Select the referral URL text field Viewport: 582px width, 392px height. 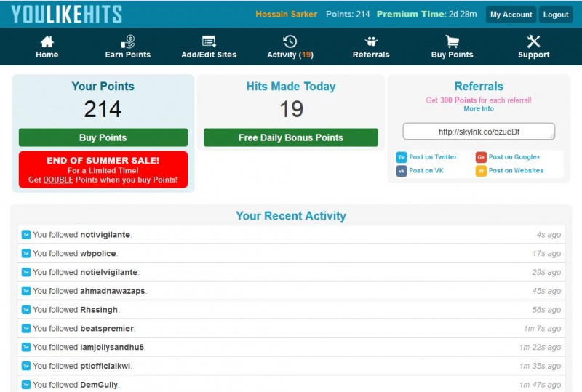tap(479, 132)
